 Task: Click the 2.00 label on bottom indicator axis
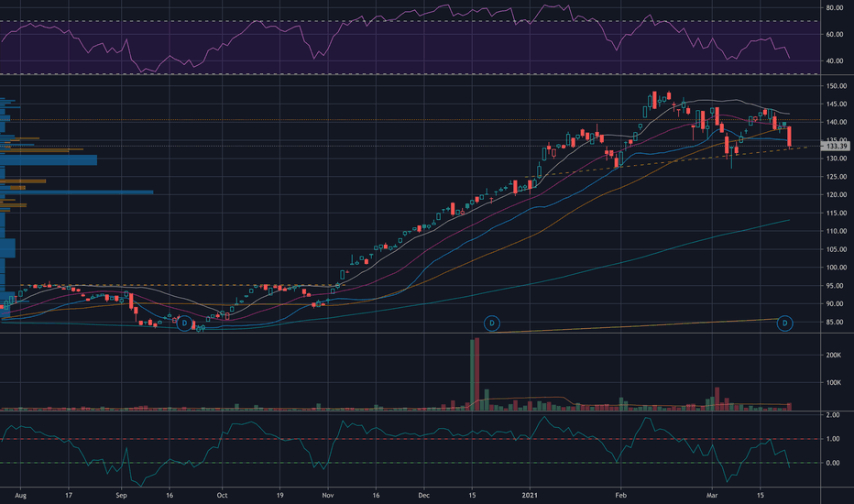(x=832, y=415)
